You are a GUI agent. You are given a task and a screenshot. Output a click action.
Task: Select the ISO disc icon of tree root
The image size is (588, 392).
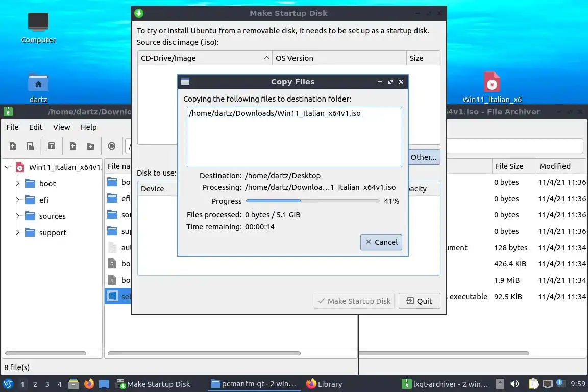tap(20, 167)
